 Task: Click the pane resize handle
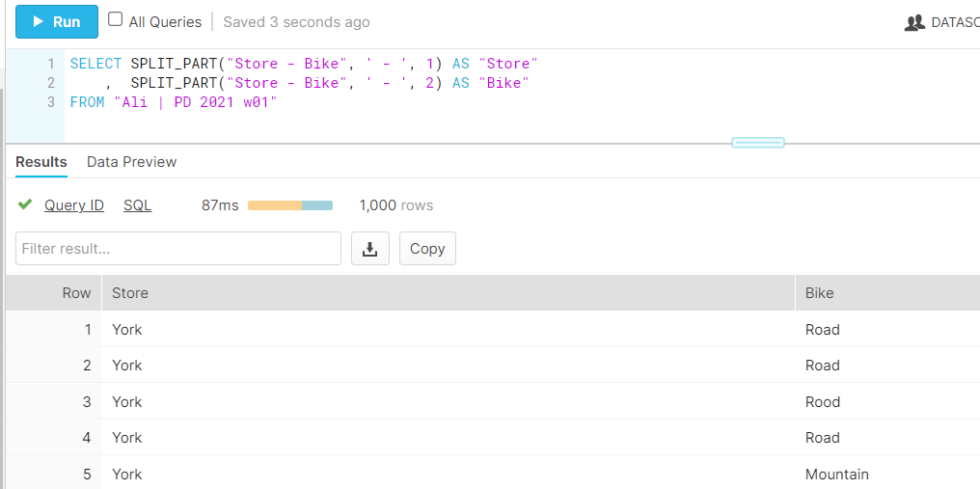(757, 143)
